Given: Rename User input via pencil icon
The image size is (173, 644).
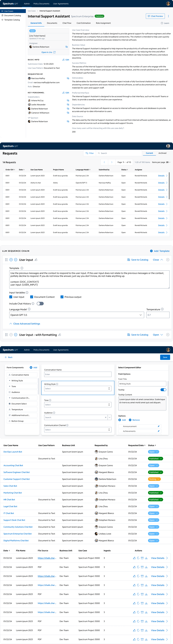Looking at the screenshot, I should click(x=36, y=260).
